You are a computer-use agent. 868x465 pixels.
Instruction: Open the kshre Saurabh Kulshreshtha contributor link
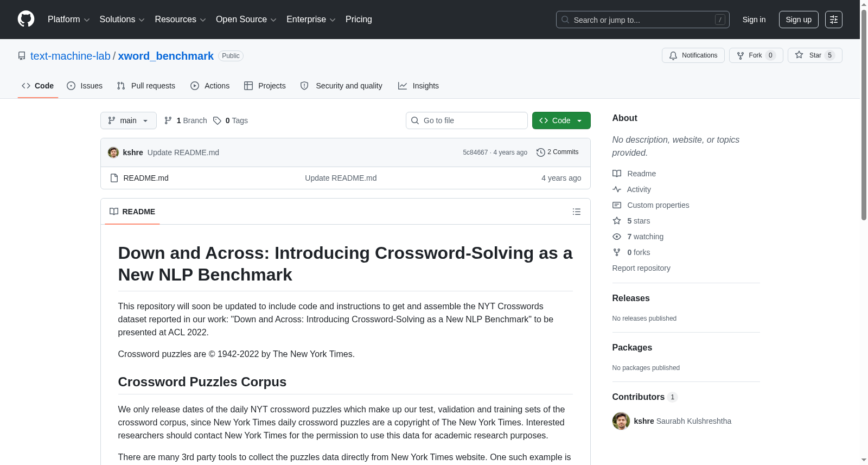click(x=682, y=421)
